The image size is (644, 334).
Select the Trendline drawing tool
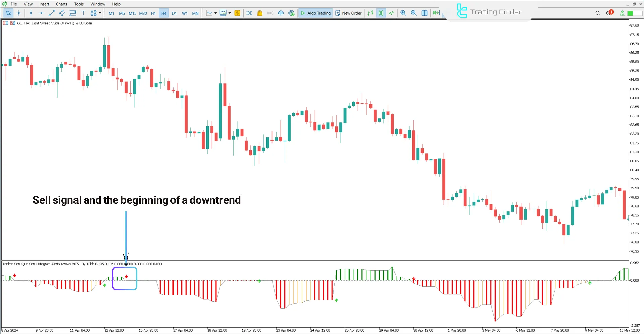click(x=52, y=13)
